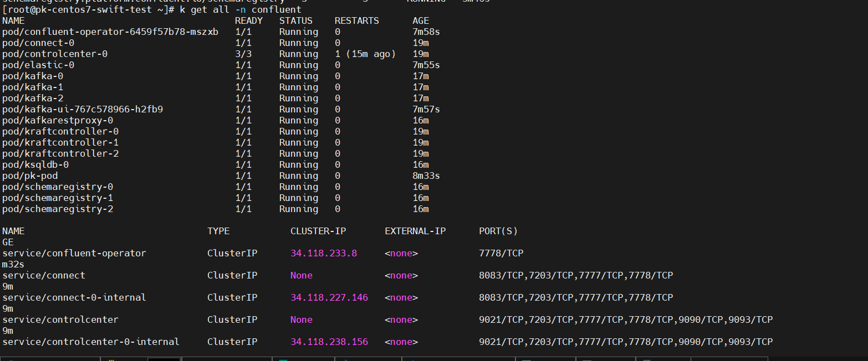This screenshot has width=868, height=361.
Task: Click the command text "k get all -n confluent"
Action: coord(241,9)
